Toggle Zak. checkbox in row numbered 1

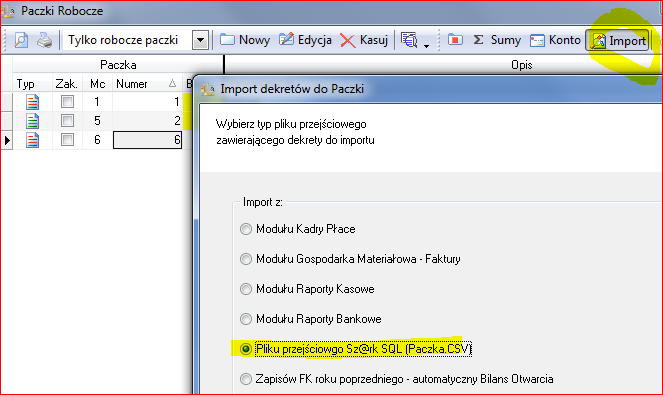click(x=67, y=101)
